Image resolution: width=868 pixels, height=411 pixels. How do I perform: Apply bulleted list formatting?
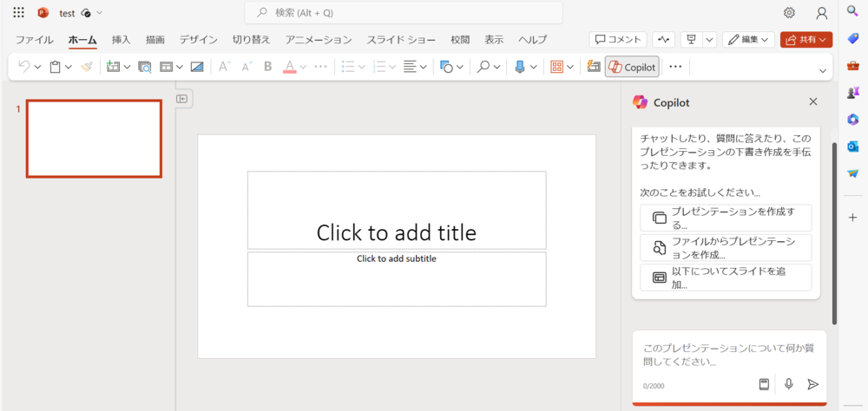coord(348,67)
